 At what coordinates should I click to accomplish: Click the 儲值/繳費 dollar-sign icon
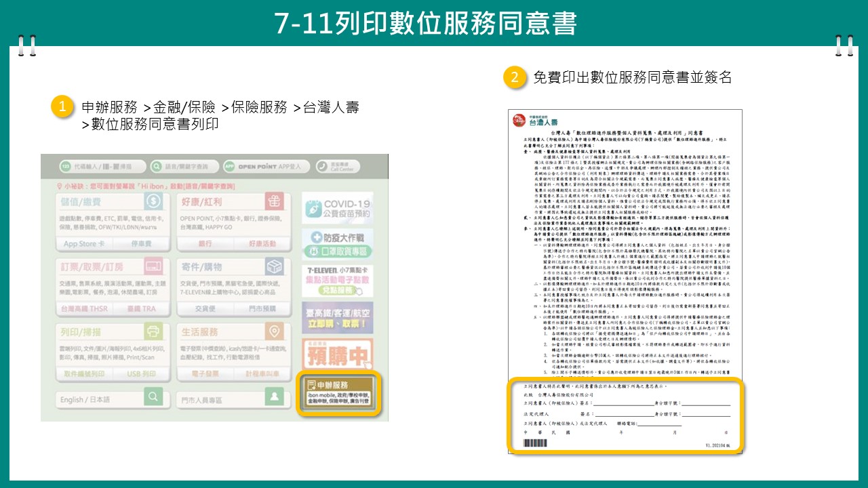coord(155,202)
